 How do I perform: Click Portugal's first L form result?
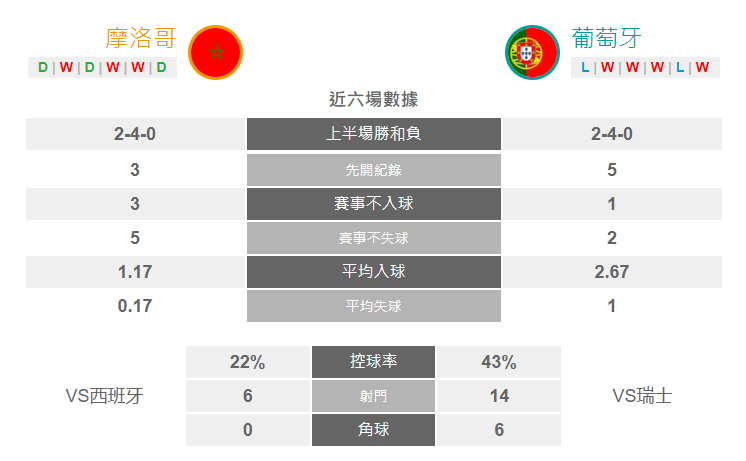[x=585, y=67]
